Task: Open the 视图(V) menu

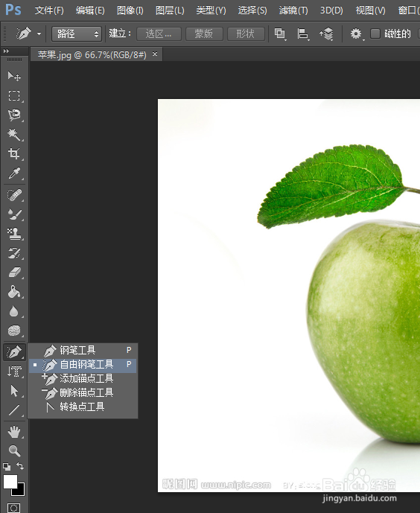Action: tap(371, 10)
